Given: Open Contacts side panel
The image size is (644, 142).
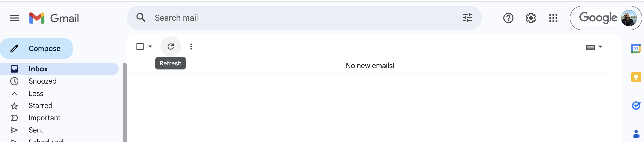Looking at the screenshot, I should pyautogui.click(x=636, y=134).
